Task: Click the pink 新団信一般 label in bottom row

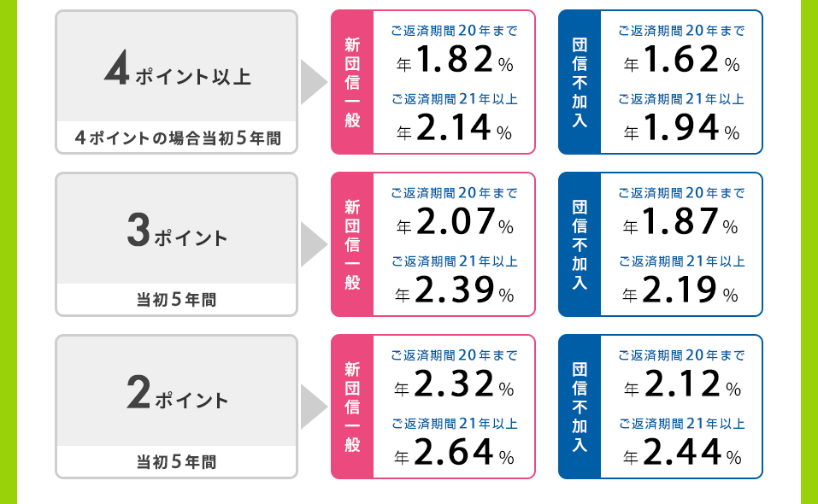Action: [x=352, y=407]
